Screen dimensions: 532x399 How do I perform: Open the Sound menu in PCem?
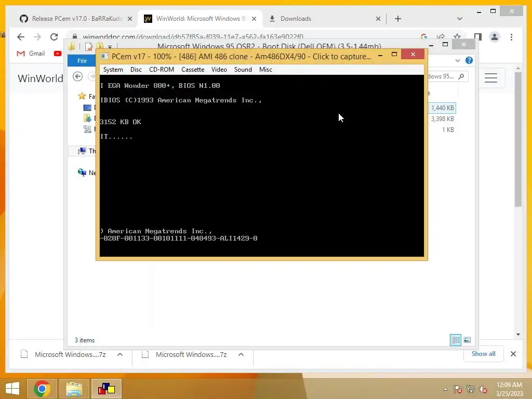coord(243,70)
